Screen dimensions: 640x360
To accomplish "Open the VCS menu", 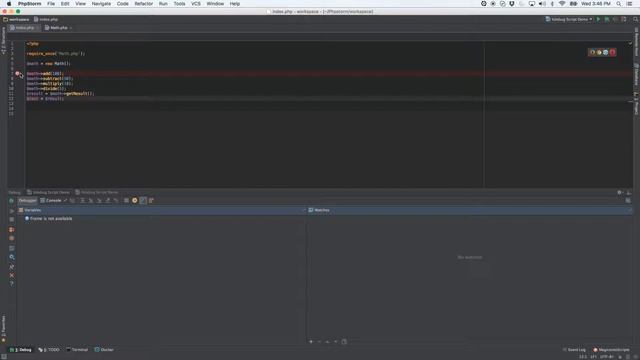I will pyautogui.click(x=196, y=4).
